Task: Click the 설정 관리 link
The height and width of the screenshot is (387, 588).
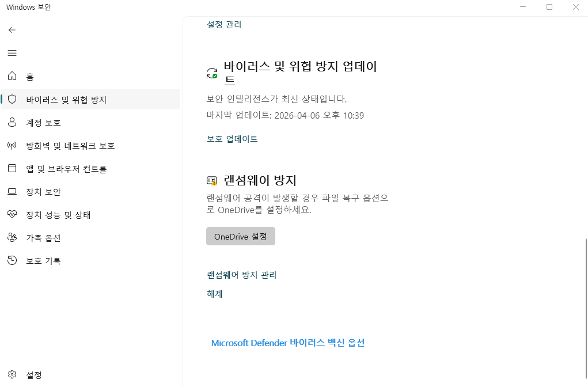Action: 224,24
